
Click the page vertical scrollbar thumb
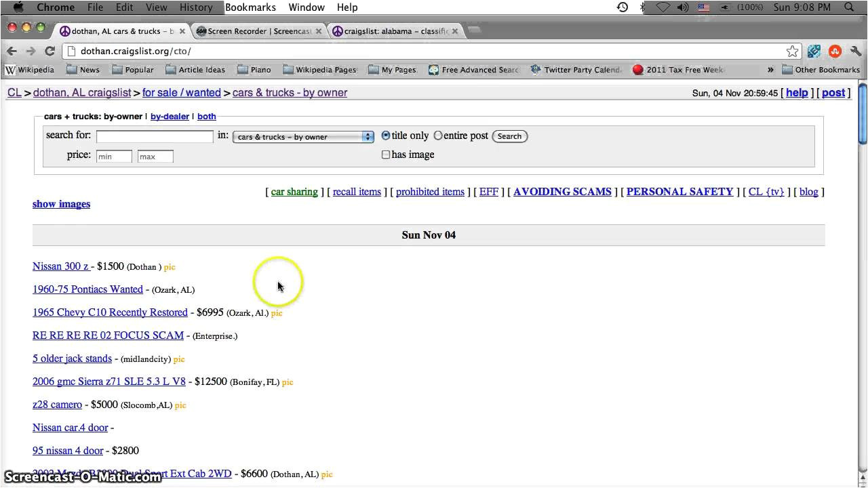coord(863,113)
